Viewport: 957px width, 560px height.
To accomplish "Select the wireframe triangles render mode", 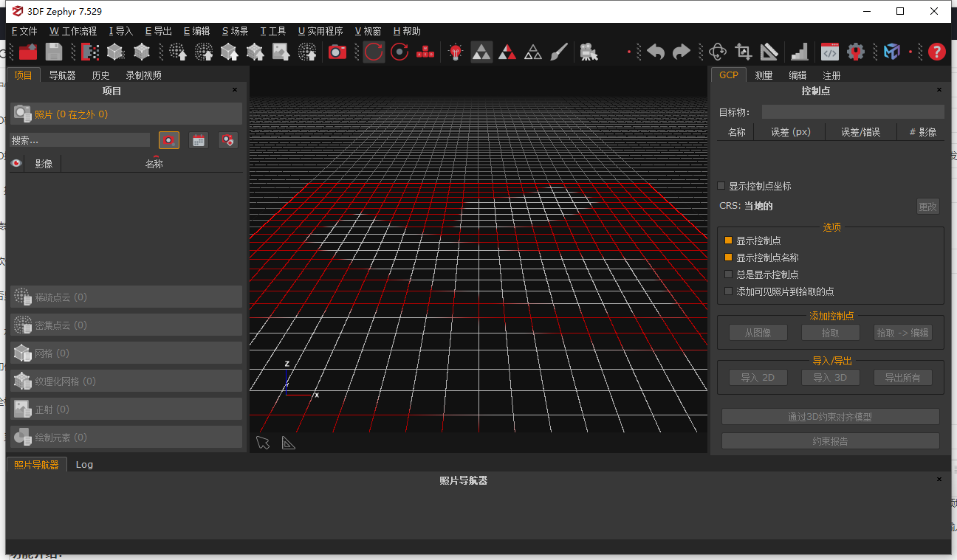I will tap(533, 52).
